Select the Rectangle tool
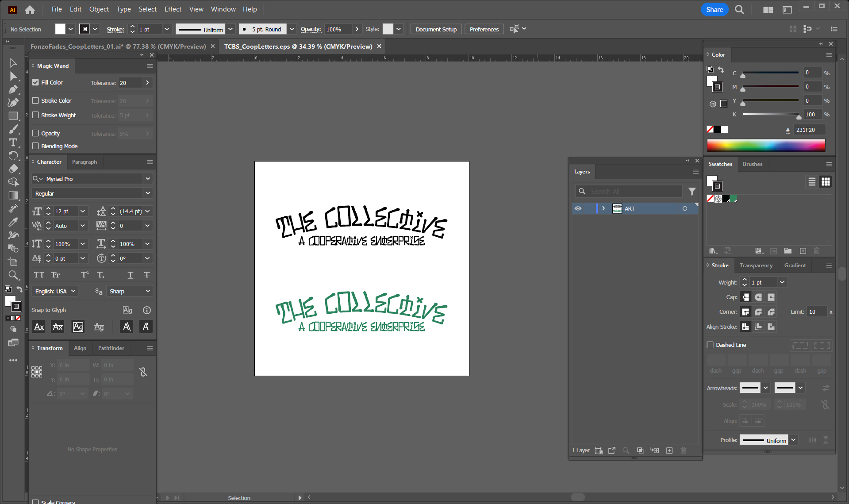The image size is (849, 504). [13, 116]
